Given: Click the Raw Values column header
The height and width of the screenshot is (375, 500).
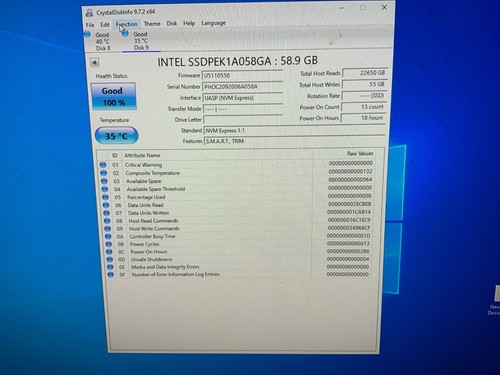Looking at the screenshot, I should pyautogui.click(x=360, y=153).
